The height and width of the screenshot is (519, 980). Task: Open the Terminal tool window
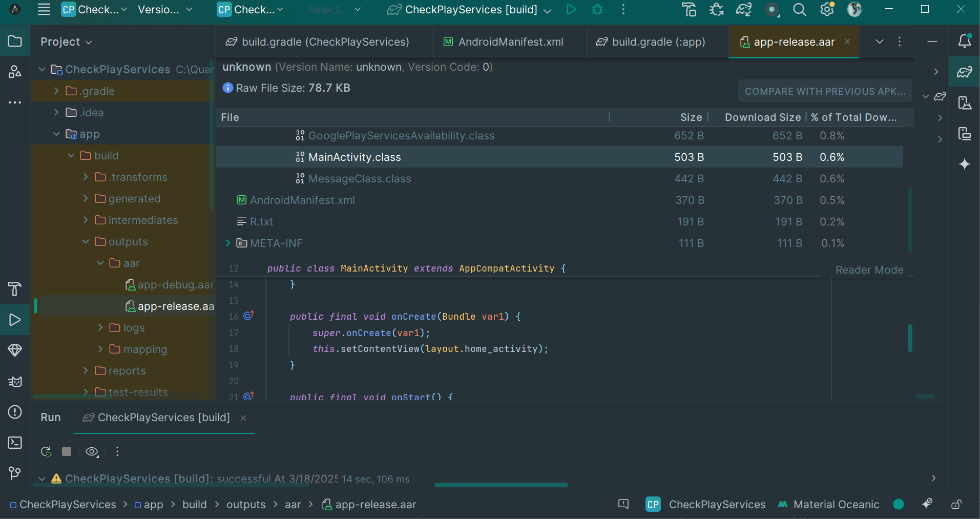point(15,443)
